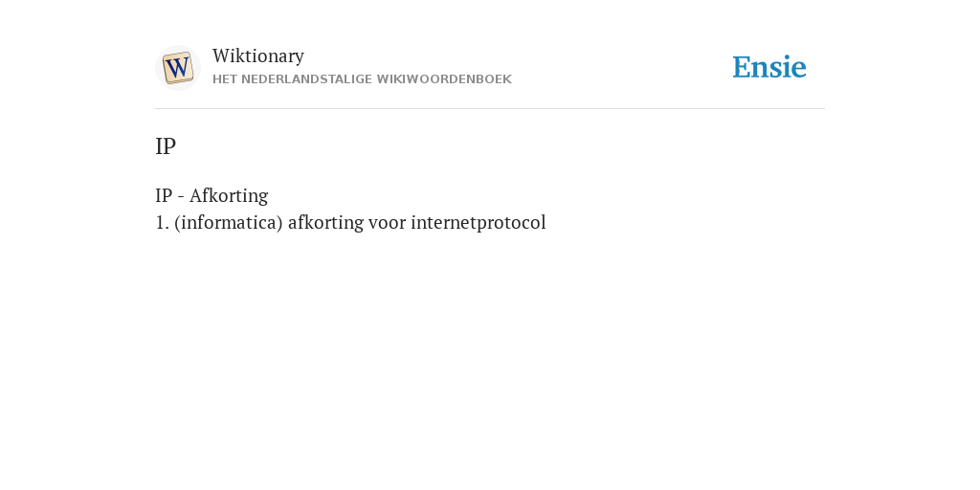Click the 'IP' before the dash in the Afkorting line
The image size is (980, 490).
[163, 195]
